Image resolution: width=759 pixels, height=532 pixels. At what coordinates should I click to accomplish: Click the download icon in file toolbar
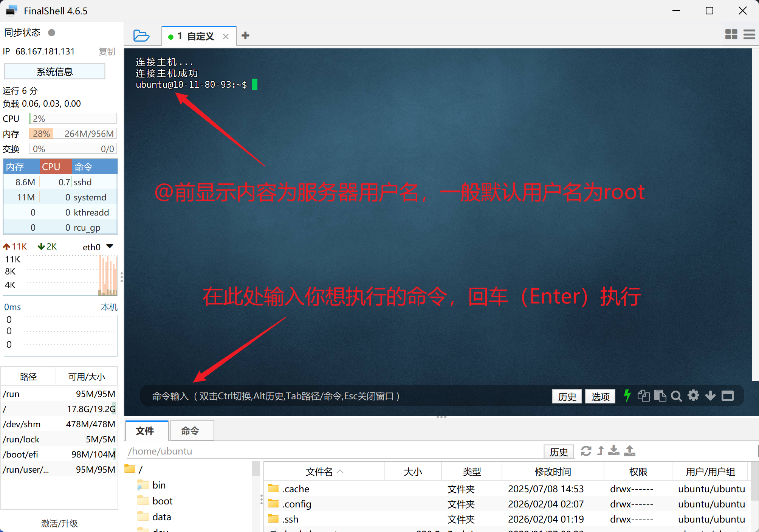[x=614, y=451]
